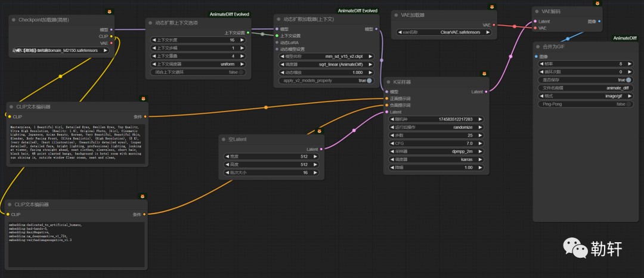Click the fox badge above 空Latent node
Screen dimensions: 644x278
coord(318,131)
